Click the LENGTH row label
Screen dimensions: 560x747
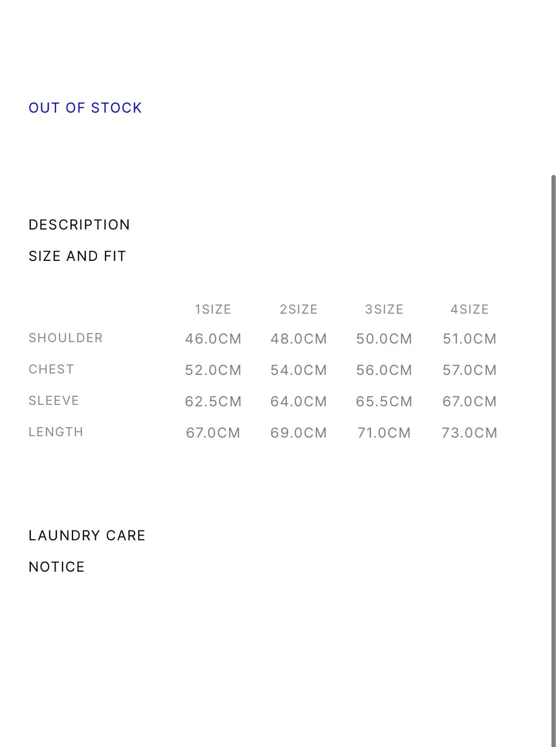pos(56,432)
